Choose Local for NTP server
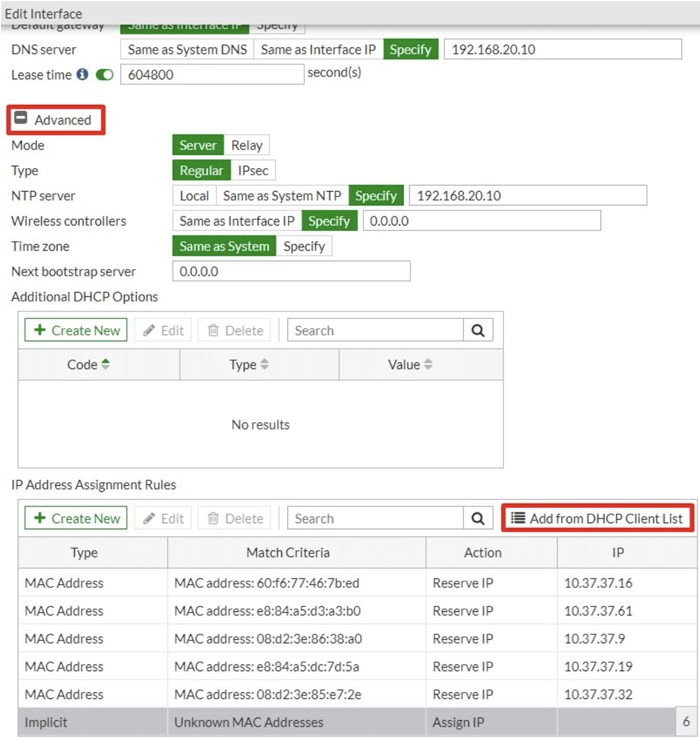 coord(194,196)
